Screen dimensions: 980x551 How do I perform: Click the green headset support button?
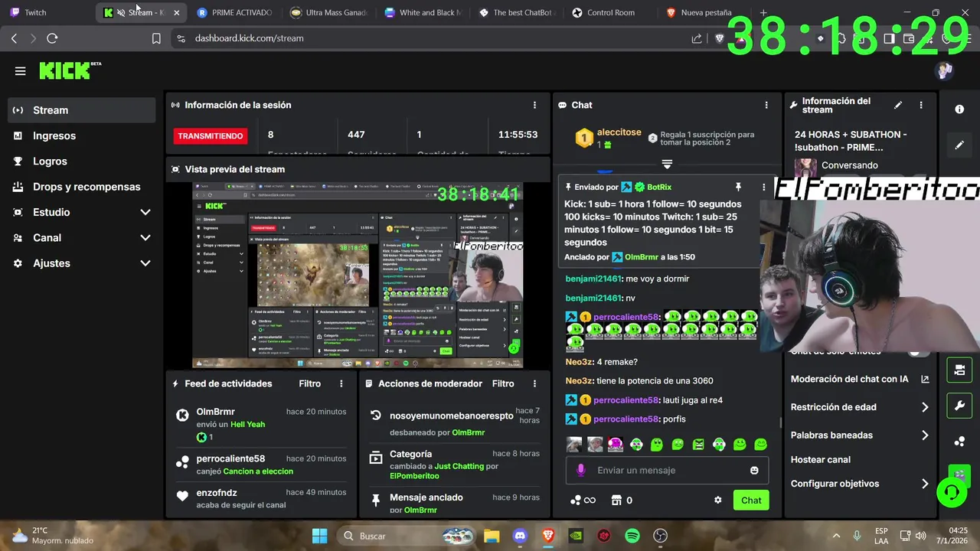point(952,491)
